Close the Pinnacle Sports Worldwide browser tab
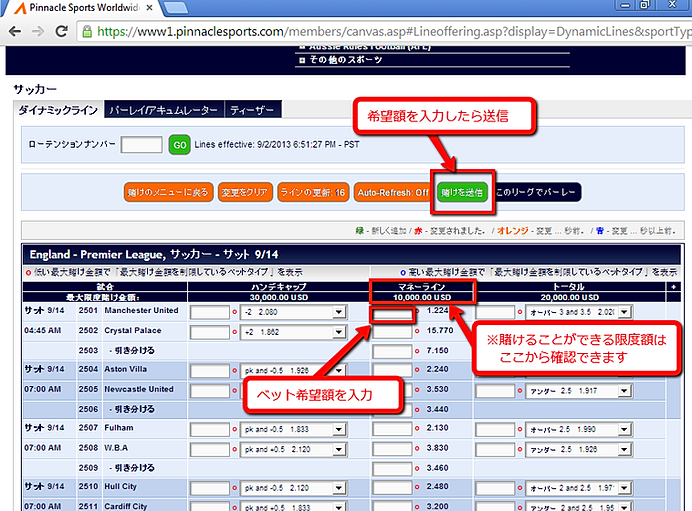Screen dimensions: 692x511 150,8
